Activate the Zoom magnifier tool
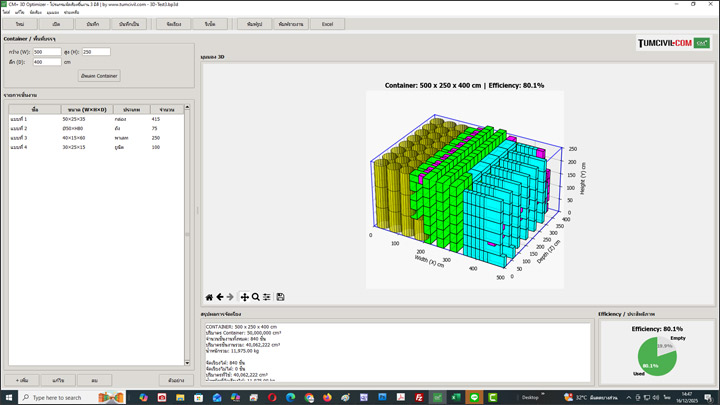The image size is (720, 405). [256, 297]
